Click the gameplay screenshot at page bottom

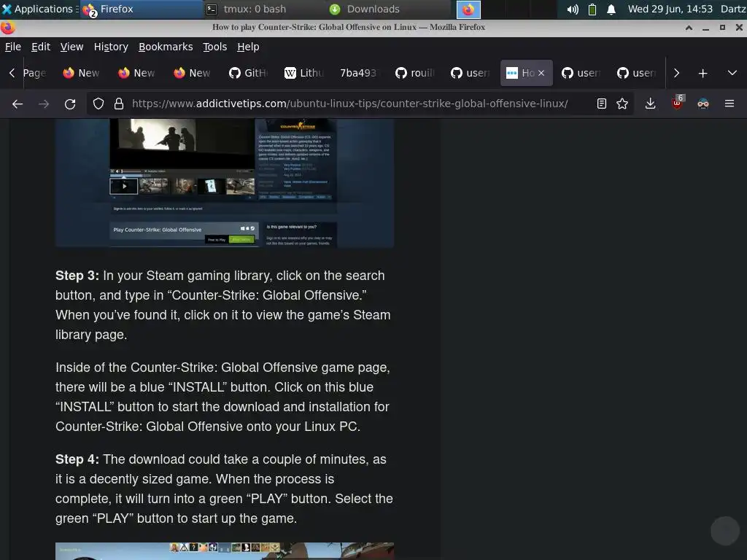click(x=225, y=551)
